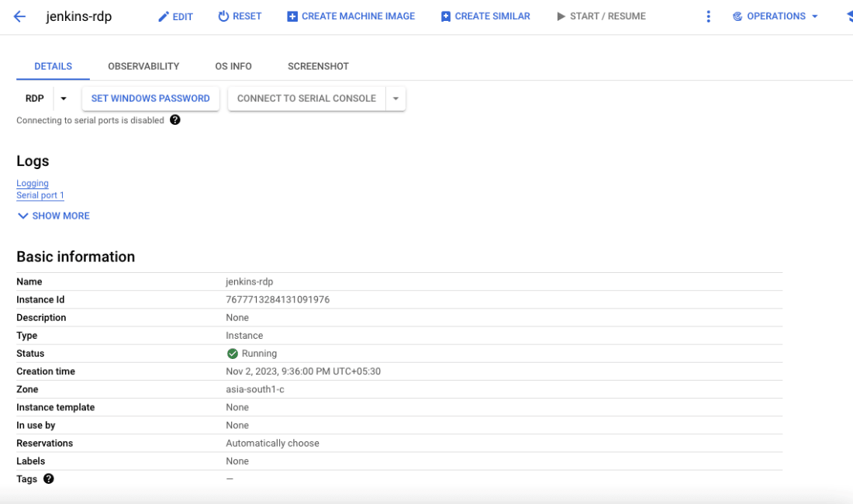Click the help icon next to Tags
This screenshot has width=853, height=504.
48,478
